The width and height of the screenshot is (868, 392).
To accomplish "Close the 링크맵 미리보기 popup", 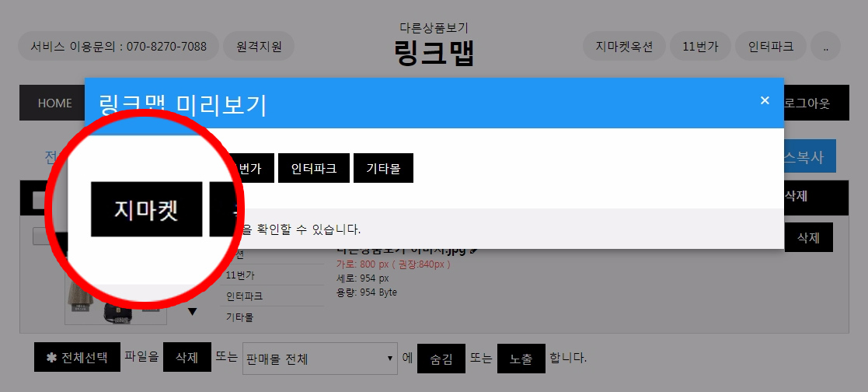I will tap(765, 100).
